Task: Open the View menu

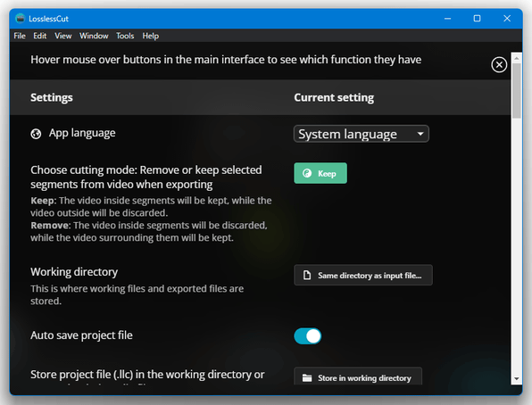Action: pyautogui.click(x=63, y=36)
